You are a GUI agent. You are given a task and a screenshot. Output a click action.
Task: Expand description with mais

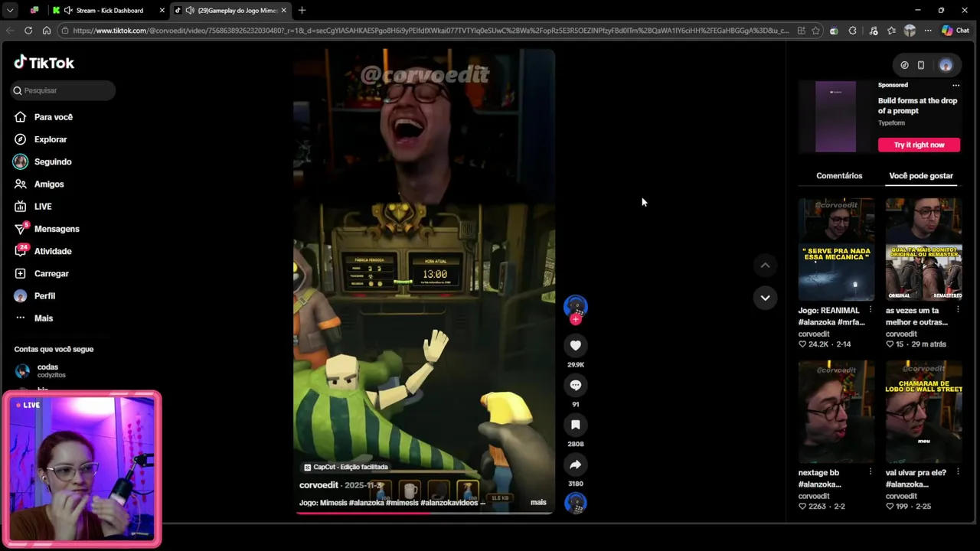click(538, 502)
